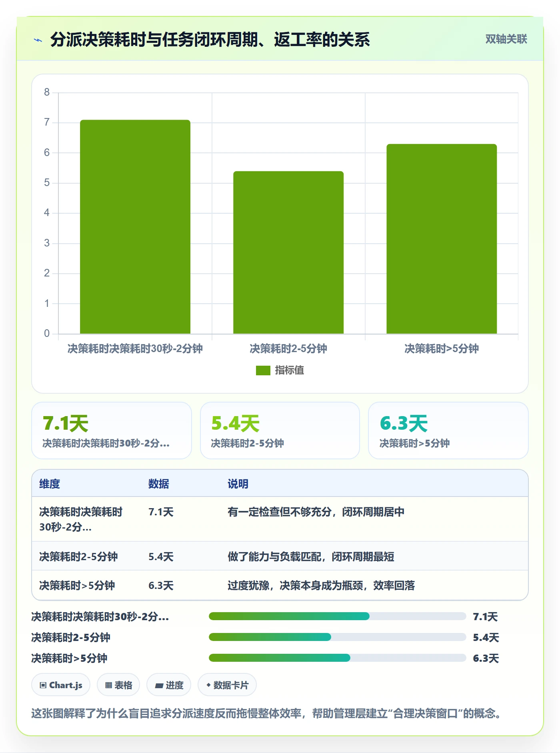The image size is (560, 753).
Task: Click the progress bar showing 6.3天
Action: point(337,658)
